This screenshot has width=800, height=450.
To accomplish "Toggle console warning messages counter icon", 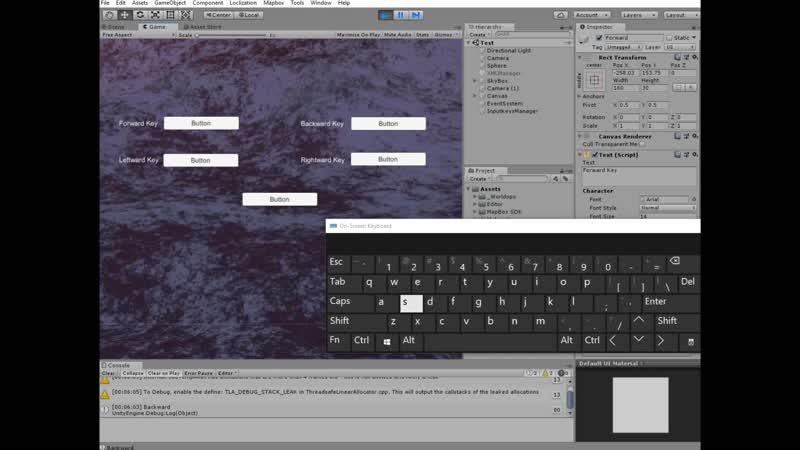I will [x=547, y=373].
